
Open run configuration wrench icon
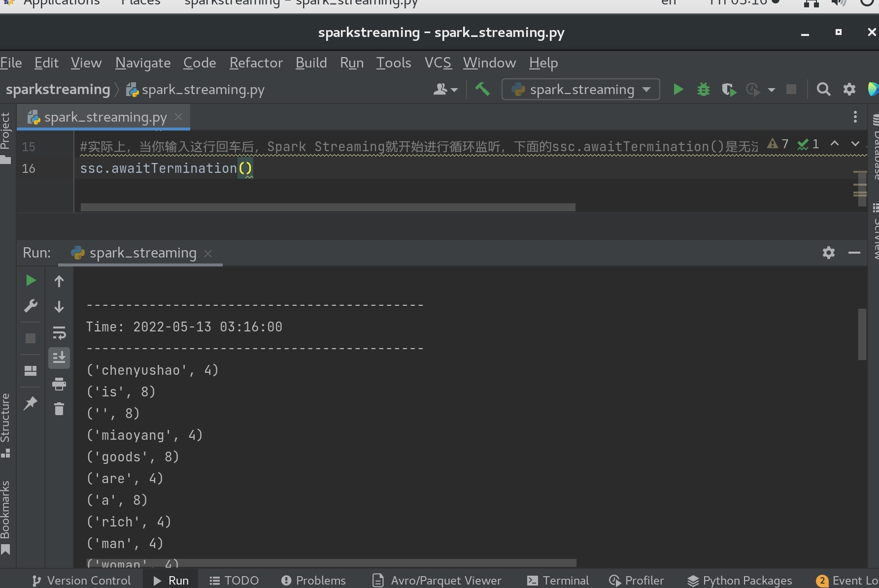tap(31, 306)
